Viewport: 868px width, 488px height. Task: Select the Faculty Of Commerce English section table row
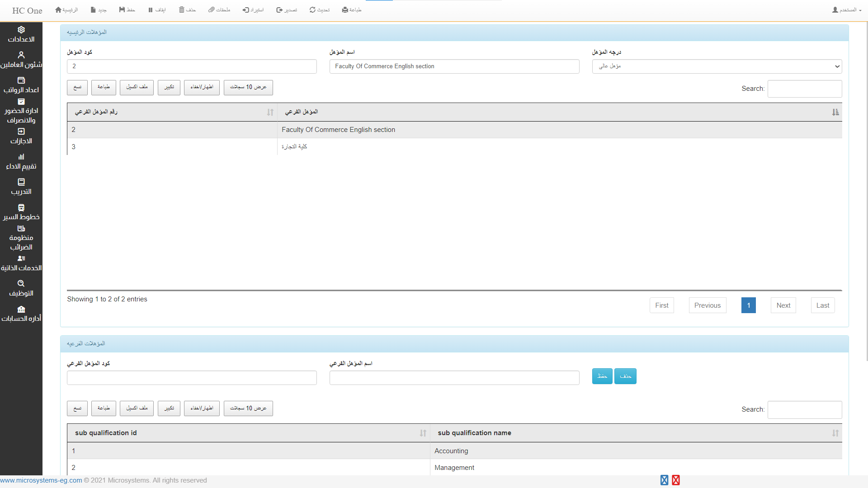(454, 130)
